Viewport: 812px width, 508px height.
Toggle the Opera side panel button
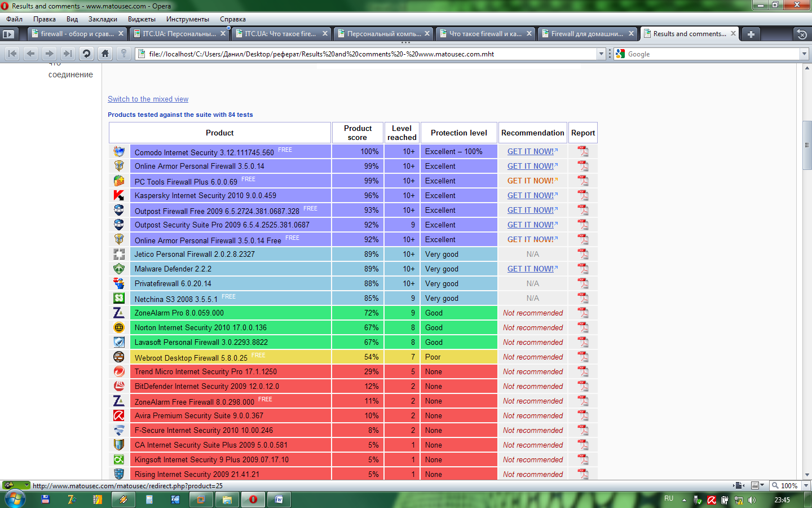8,34
